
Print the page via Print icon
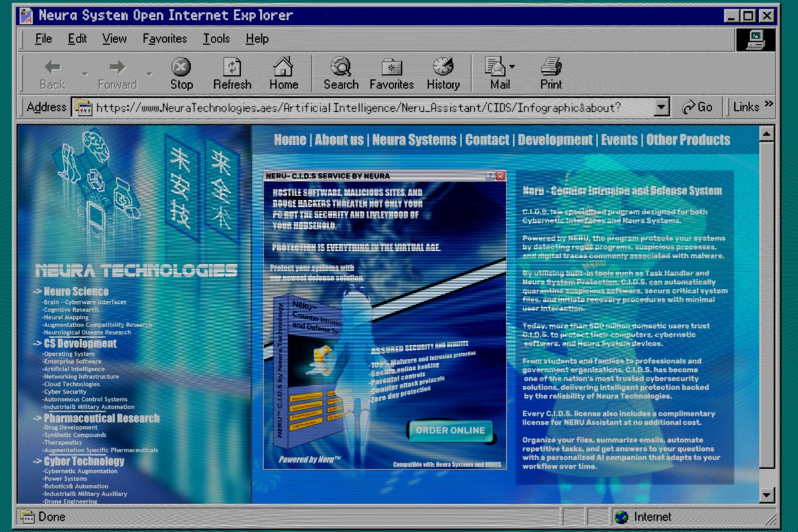click(551, 66)
